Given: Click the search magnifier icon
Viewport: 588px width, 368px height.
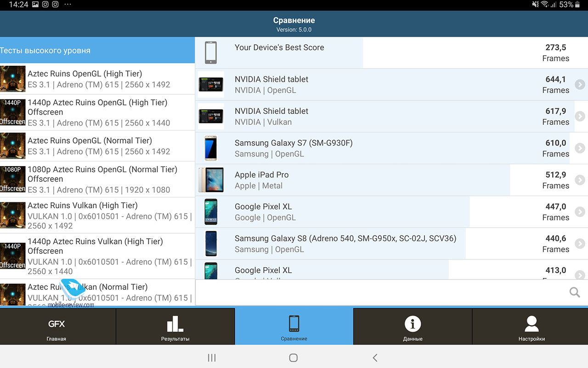Looking at the screenshot, I should [x=575, y=293].
